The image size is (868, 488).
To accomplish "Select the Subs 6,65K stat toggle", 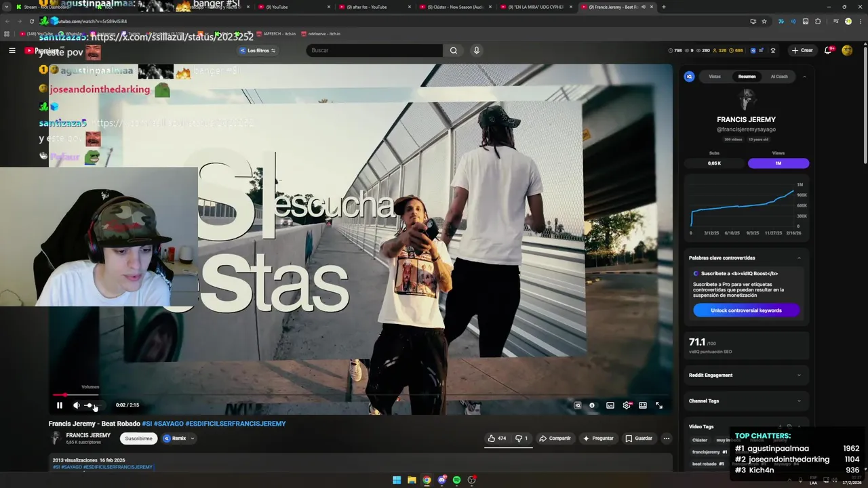I will tap(714, 163).
